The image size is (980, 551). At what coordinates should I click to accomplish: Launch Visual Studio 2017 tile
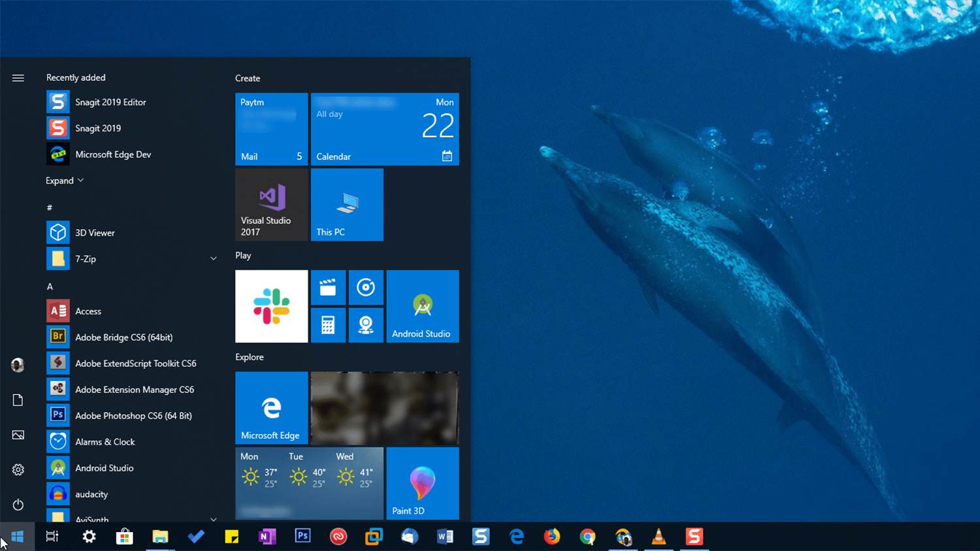(271, 204)
